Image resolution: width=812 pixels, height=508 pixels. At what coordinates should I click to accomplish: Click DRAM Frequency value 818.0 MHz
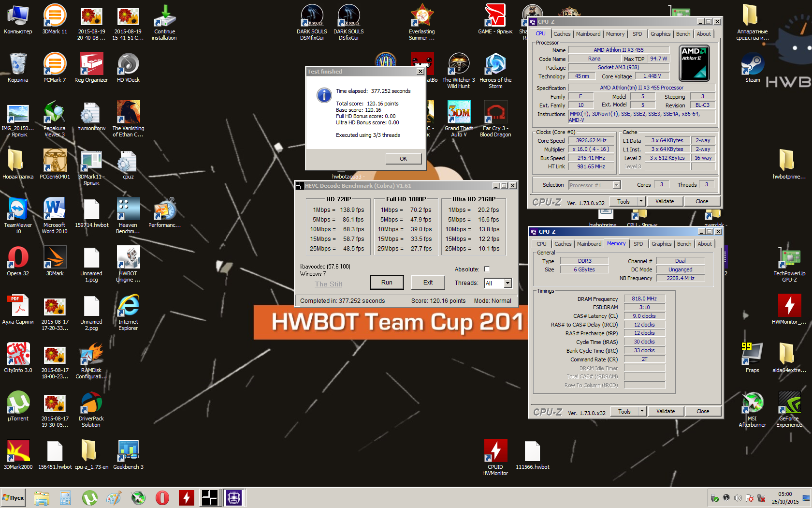(x=644, y=299)
